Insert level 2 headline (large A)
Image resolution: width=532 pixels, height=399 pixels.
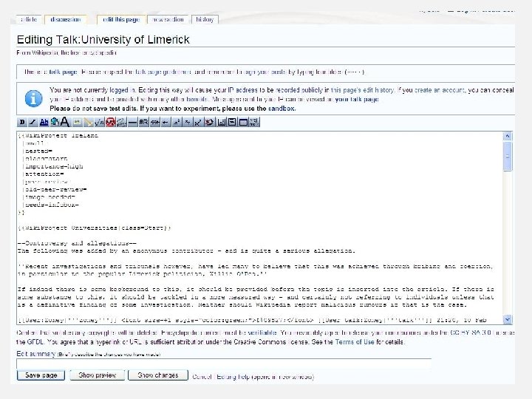(66, 122)
